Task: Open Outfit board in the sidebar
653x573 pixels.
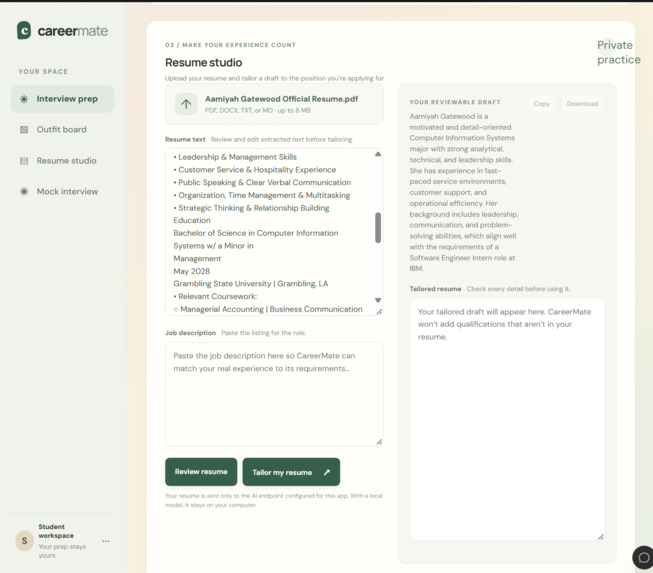Action: (62, 130)
